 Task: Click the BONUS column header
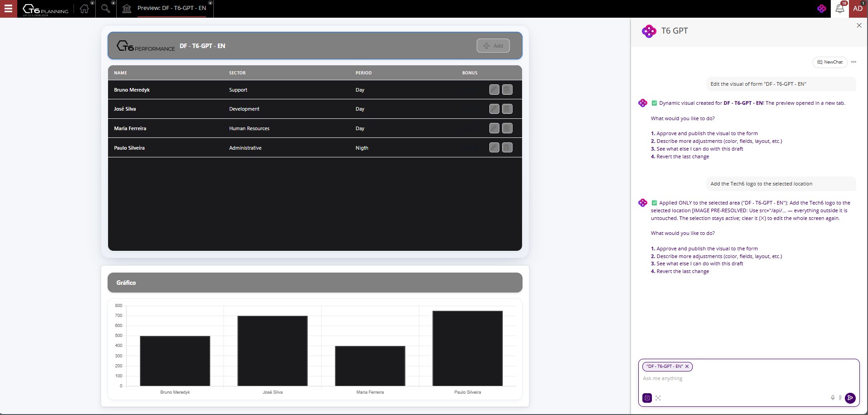click(470, 73)
